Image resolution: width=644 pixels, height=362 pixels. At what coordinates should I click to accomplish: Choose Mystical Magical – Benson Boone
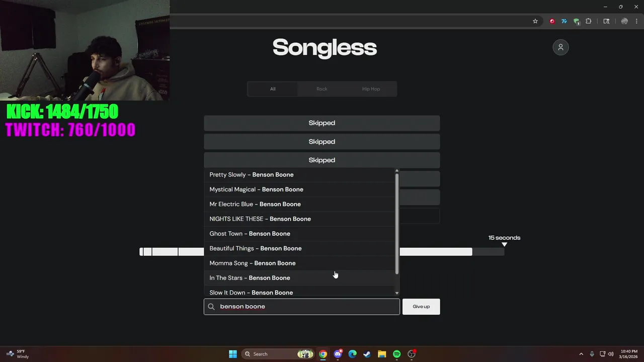(x=299, y=190)
